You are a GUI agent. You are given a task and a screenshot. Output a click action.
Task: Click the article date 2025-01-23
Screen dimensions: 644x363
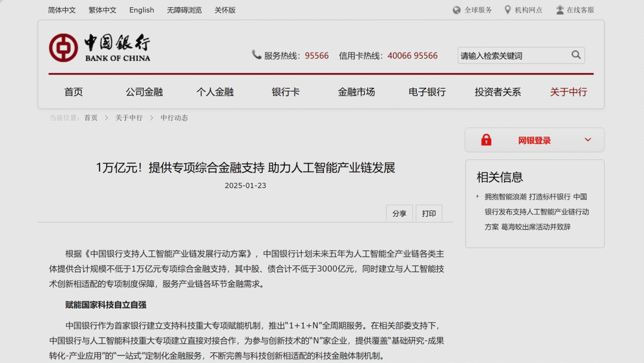245,186
